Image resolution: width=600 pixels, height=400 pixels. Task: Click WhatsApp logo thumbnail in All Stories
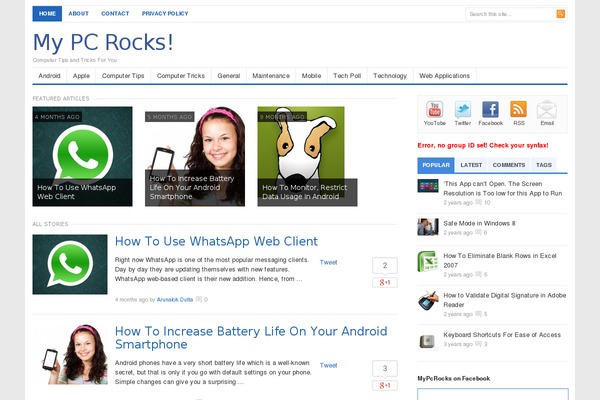(70, 264)
